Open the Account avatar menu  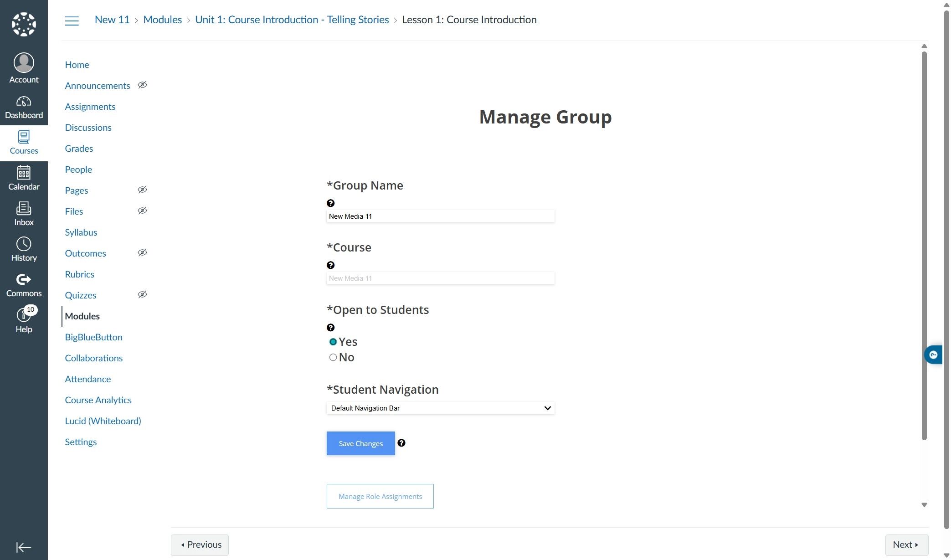click(x=24, y=68)
